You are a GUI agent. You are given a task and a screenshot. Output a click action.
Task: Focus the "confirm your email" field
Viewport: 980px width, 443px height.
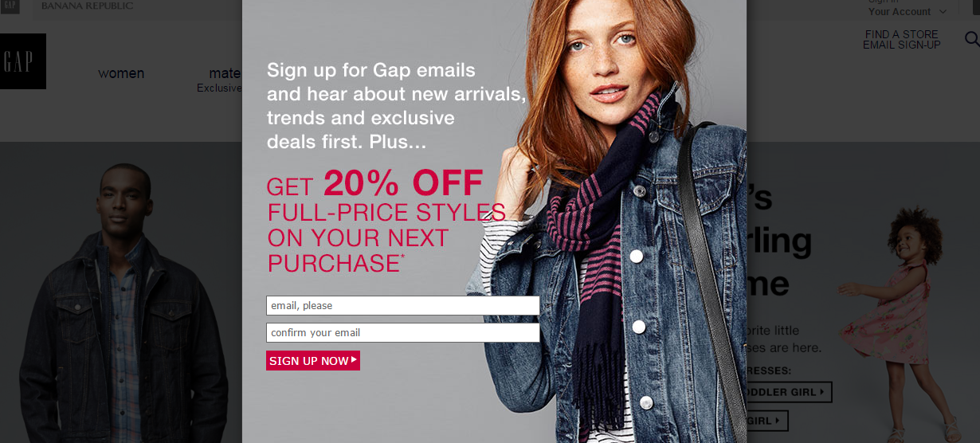pos(403,332)
